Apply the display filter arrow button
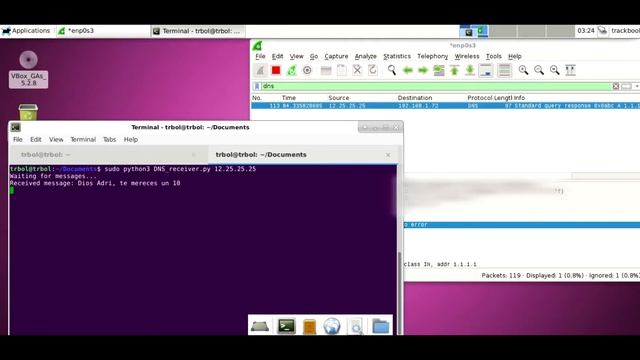Viewport: 640px width, 360px height. tap(626, 86)
